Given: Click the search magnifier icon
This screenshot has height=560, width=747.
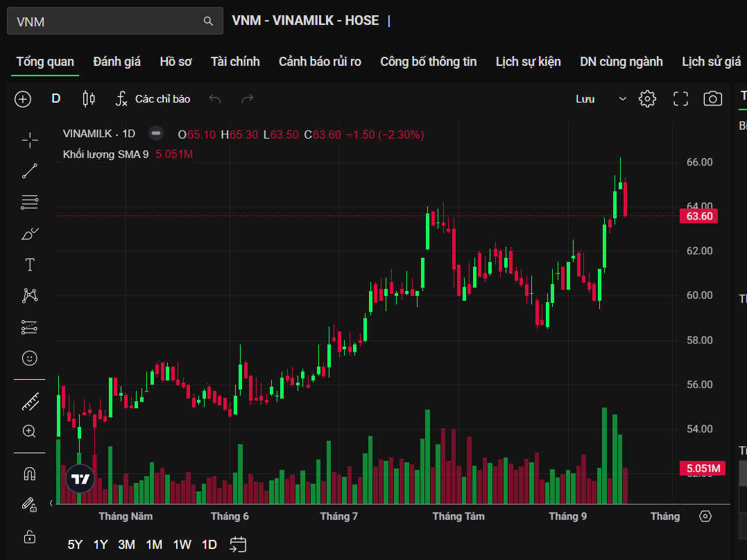Looking at the screenshot, I should click(x=208, y=21).
